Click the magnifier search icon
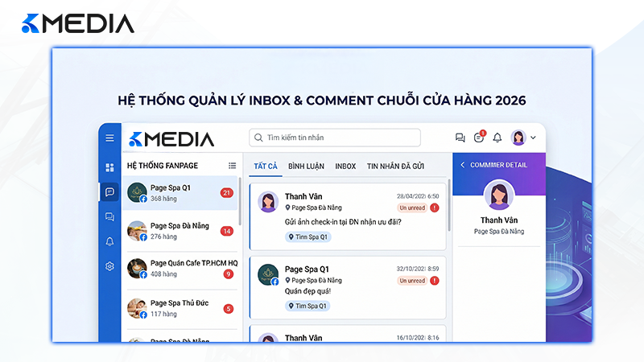The width and height of the screenshot is (644, 362). click(x=258, y=138)
